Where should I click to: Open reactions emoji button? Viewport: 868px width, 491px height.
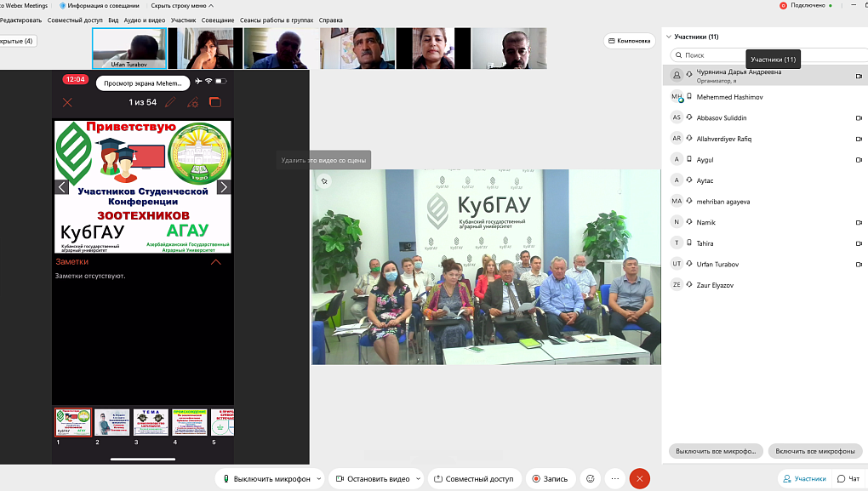tap(591, 479)
